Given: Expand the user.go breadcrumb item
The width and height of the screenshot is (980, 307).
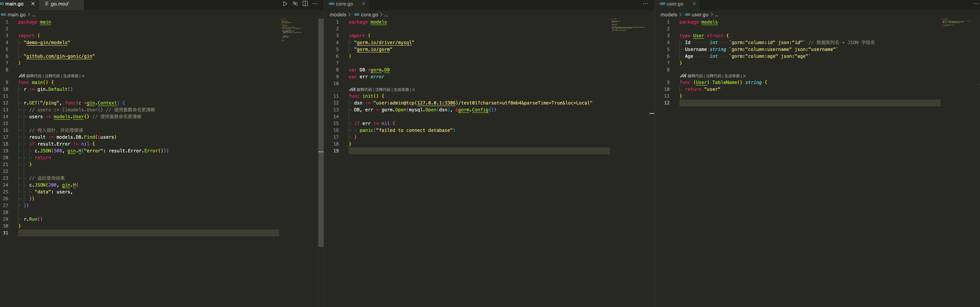Looking at the screenshot, I should (x=700, y=15).
